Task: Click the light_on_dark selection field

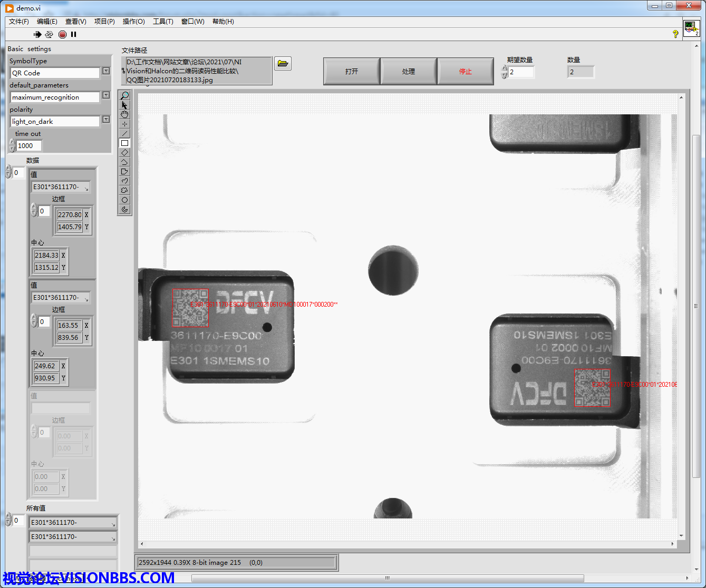Action: [55, 121]
